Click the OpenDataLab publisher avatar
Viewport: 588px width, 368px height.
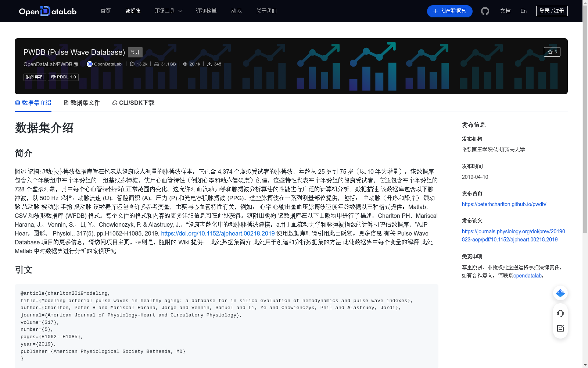coord(90,64)
